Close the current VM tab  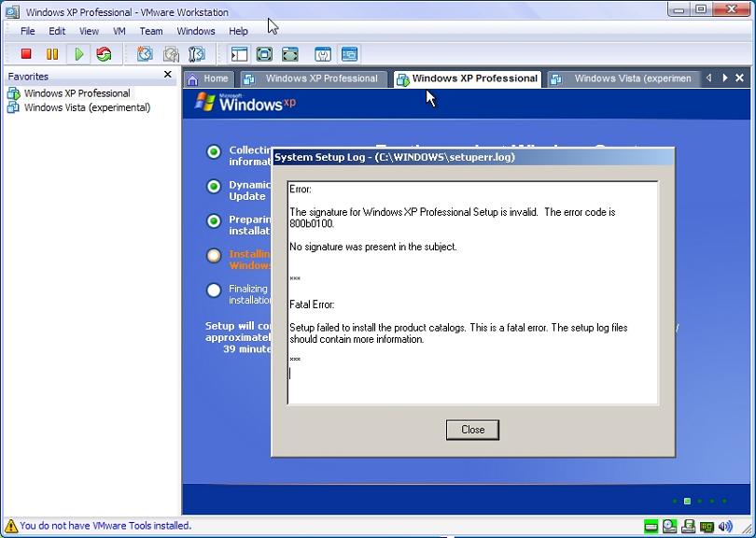[x=739, y=78]
